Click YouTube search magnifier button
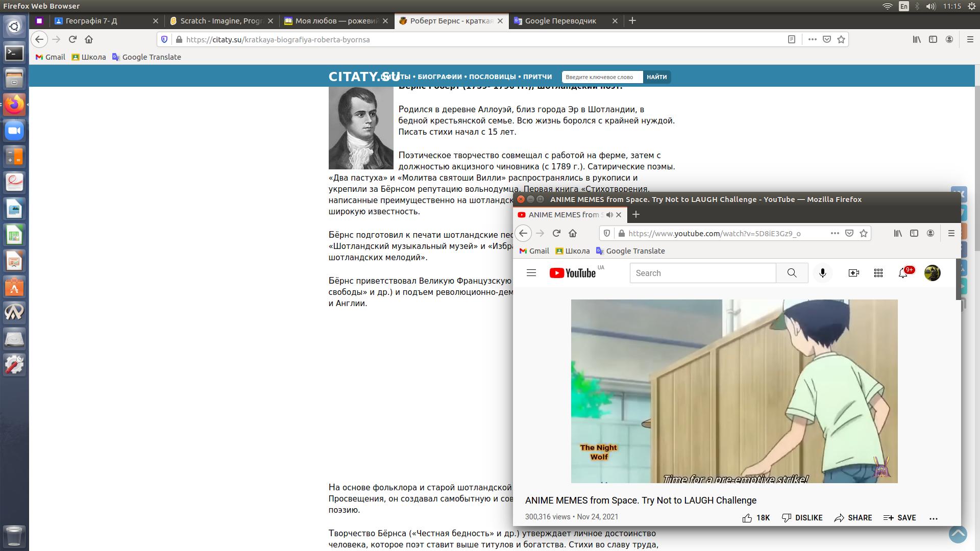 tap(792, 273)
